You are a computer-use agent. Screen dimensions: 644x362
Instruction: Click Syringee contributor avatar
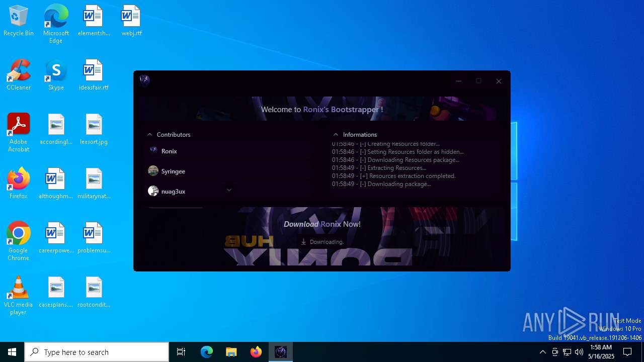pos(153,171)
